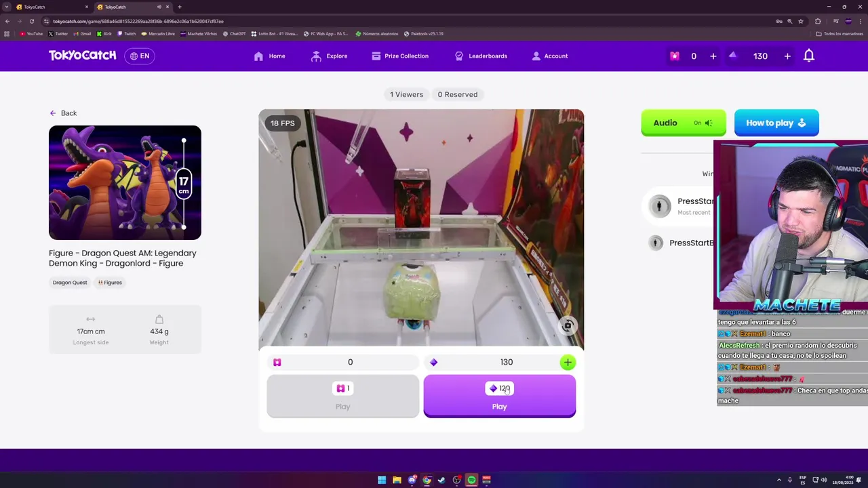The image size is (868, 488).
Task: Open the Leaderboards page
Action: tap(481, 56)
